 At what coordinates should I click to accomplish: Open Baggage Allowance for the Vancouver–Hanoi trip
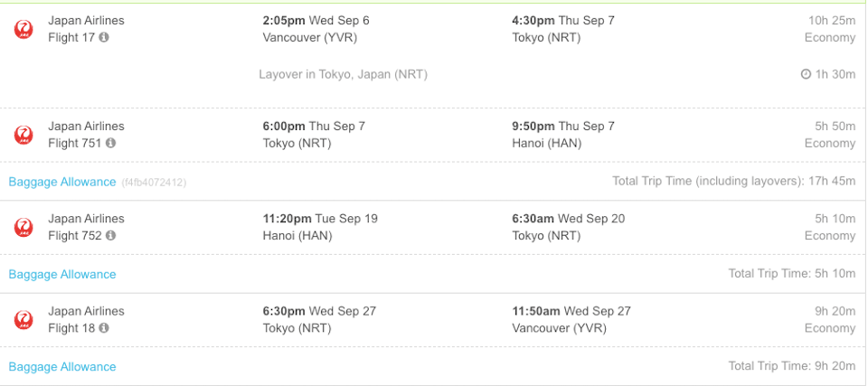tap(62, 183)
